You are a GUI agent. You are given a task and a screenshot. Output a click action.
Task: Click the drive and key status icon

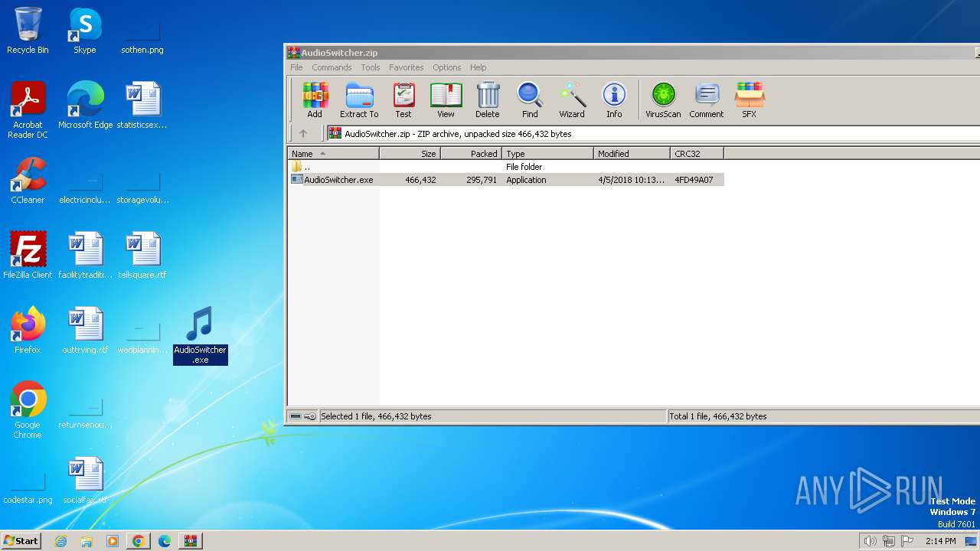pyautogui.click(x=302, y=416)
